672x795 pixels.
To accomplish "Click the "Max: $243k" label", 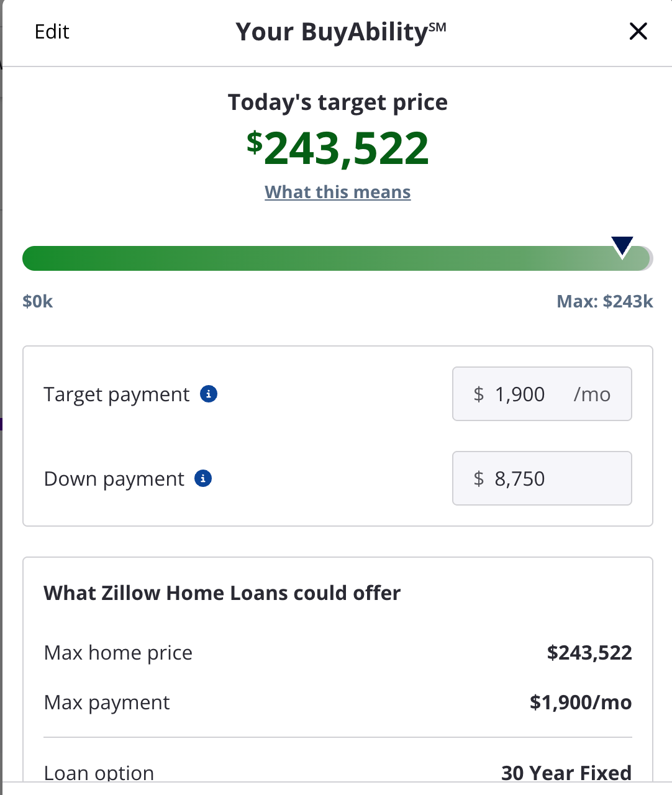I will click(604, 301).
